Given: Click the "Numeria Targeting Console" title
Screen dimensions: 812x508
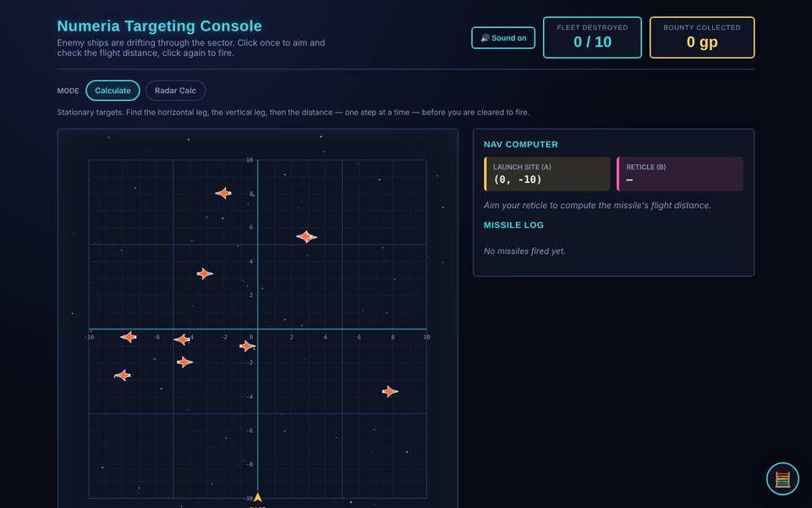Looking at the screenshot, I should tap(160, 26).
